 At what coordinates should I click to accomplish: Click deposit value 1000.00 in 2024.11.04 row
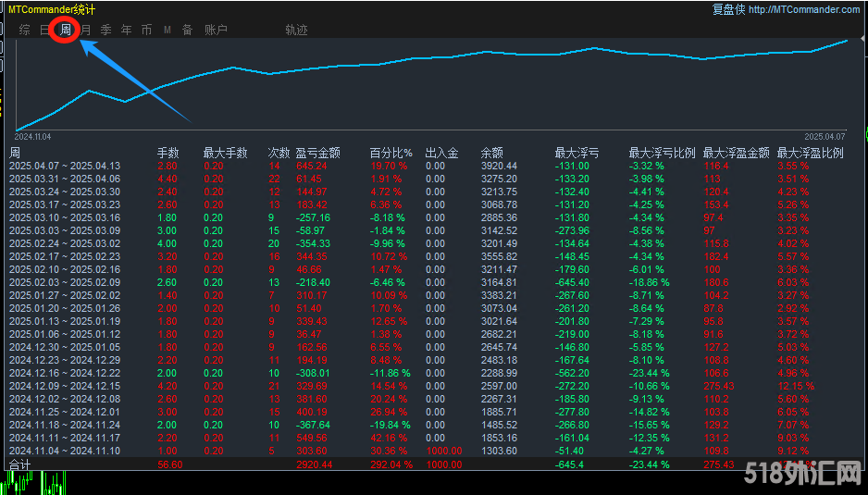pyautogui.click(x=444, y=452)
